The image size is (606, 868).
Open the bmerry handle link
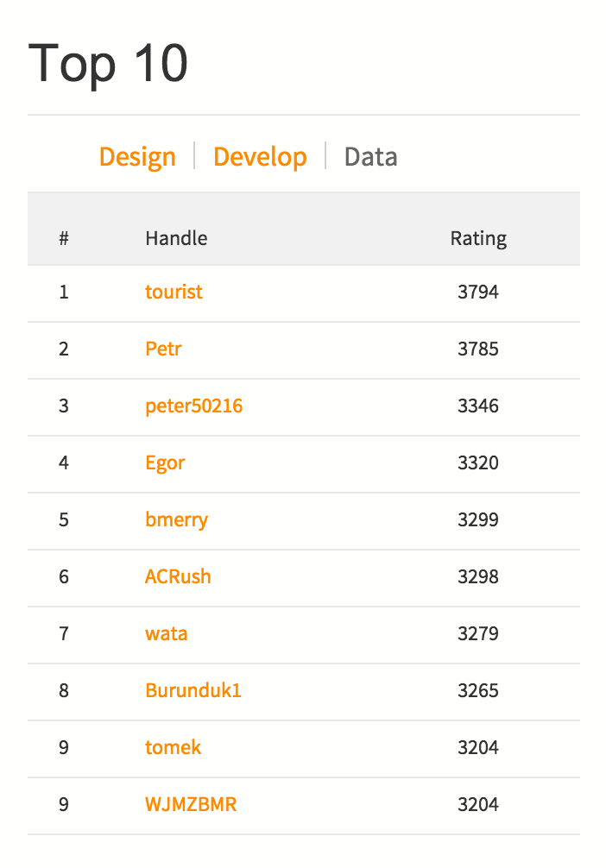pyautogui.click(x=176, y=519)
